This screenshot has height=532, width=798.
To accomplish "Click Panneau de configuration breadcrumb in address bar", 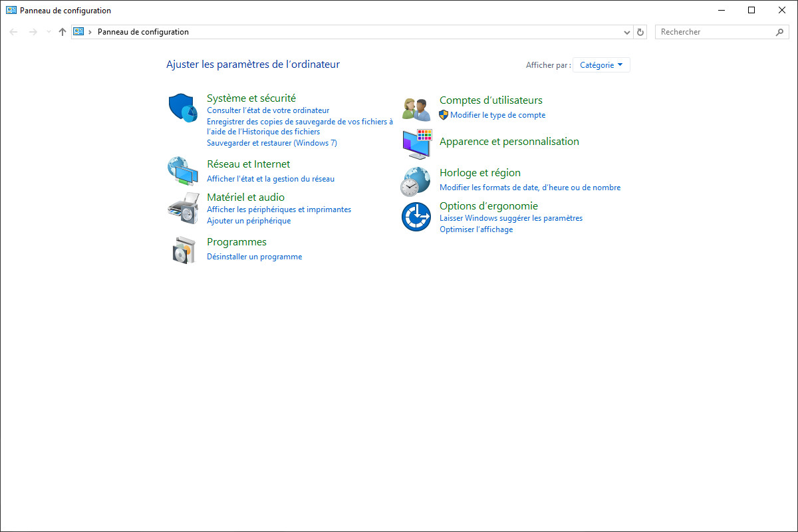I will pyautogui.click(x=143, y=32).
